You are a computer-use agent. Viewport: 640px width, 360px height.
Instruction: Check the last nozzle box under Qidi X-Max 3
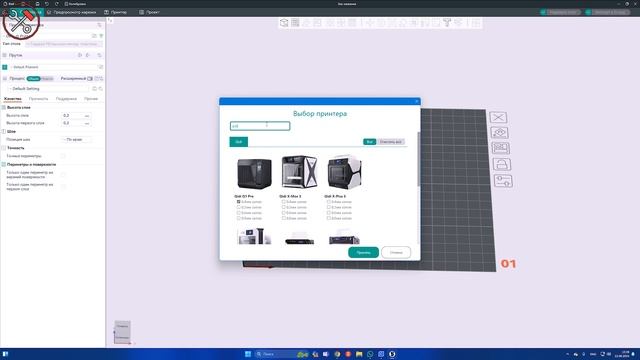click(284, 218)
